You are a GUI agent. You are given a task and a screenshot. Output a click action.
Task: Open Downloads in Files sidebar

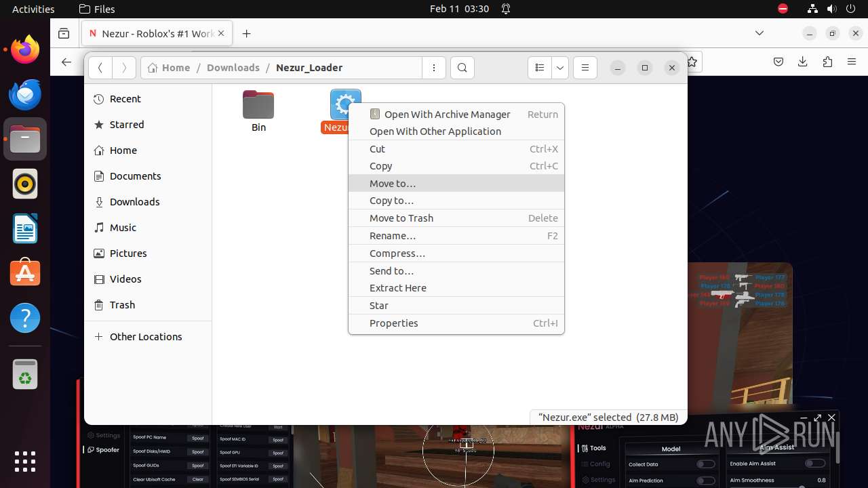[x=148, y=202]
